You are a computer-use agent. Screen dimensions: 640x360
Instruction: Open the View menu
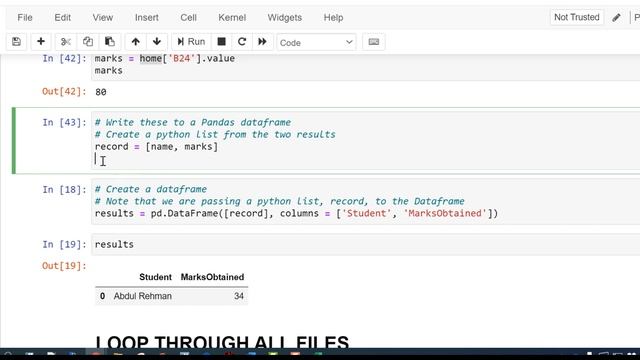click(102, 18)
